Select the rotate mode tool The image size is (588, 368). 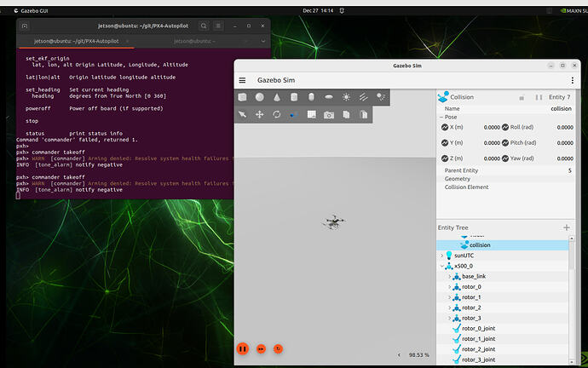point(277,114)
